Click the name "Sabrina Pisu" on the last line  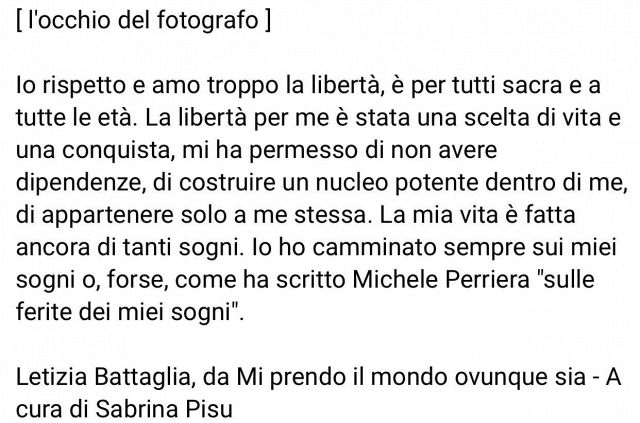164,409
